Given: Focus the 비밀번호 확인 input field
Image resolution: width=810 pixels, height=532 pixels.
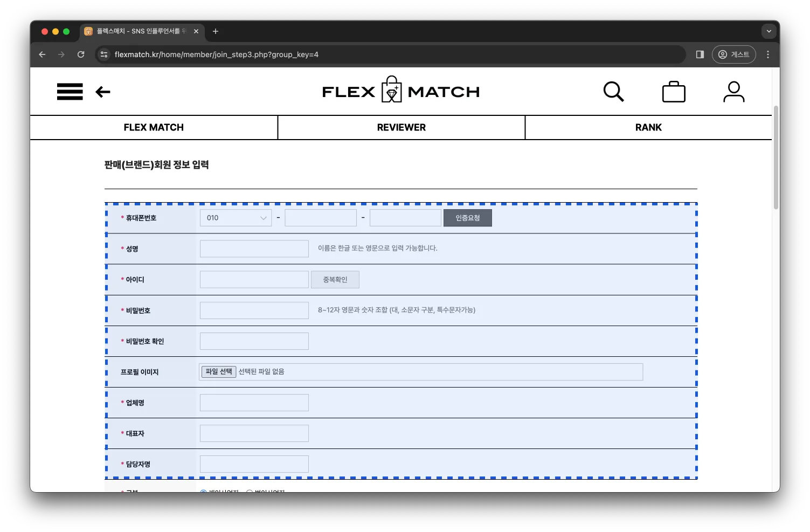Looking at the screenshot, I should [x=254, y=341].
